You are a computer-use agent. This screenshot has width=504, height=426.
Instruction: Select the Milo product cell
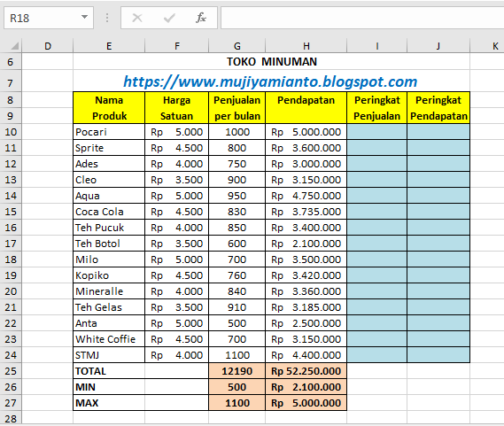(109, 259)
